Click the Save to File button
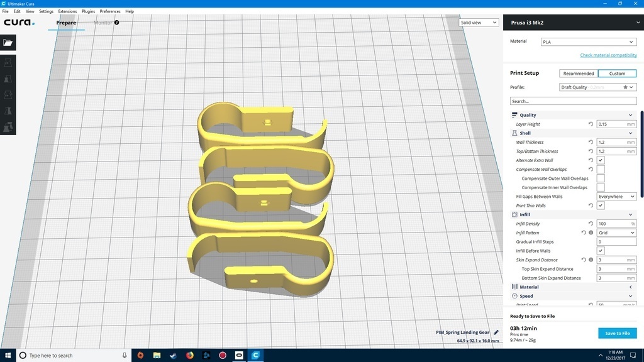 (x=617, y=333)
